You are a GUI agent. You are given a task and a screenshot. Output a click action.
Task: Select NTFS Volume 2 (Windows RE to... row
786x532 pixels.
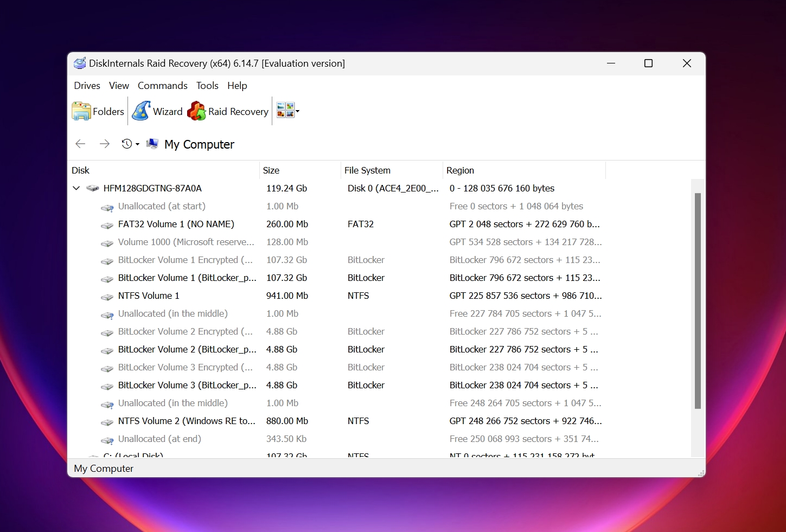point(379,421)
